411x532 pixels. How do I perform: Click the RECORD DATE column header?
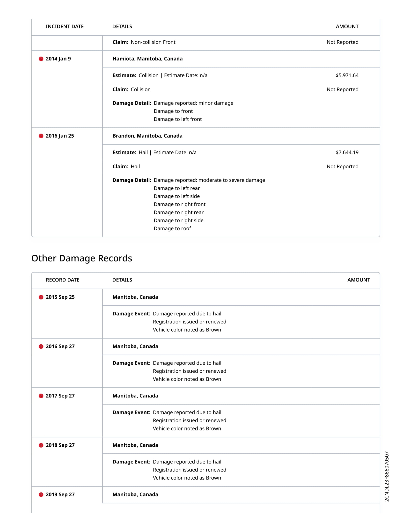pos(63,280)
